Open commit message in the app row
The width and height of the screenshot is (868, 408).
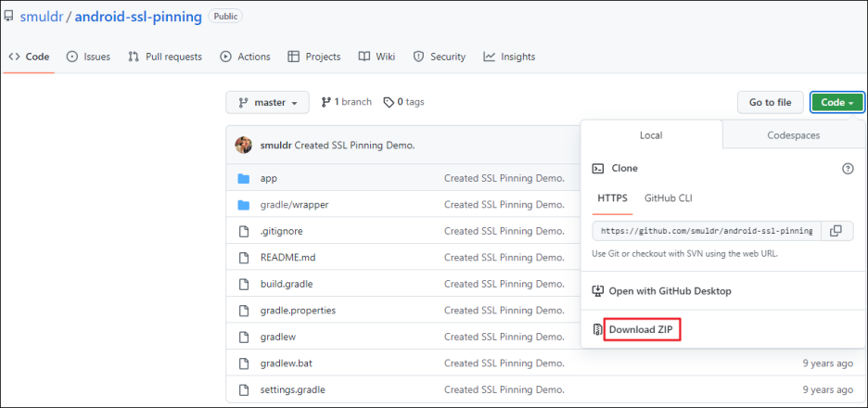click(x=504, y=178)
